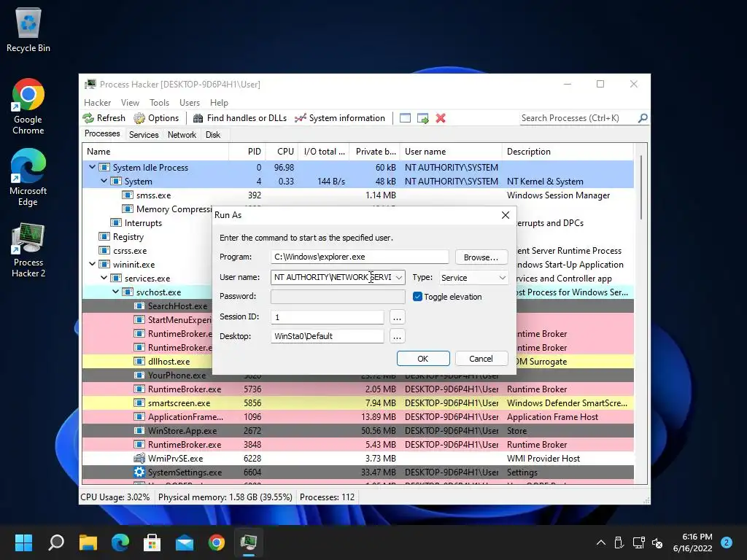Screen dimensions: 747x560
Task: Click the red X terminate icon
Action: pyautogui.click(x=441, y=118)
